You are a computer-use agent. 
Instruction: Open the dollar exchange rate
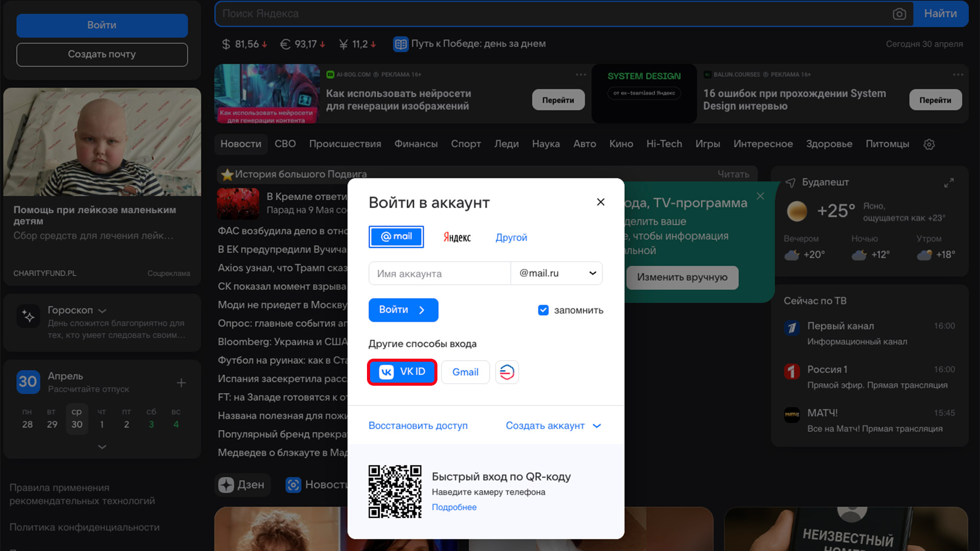coord(244,44)
